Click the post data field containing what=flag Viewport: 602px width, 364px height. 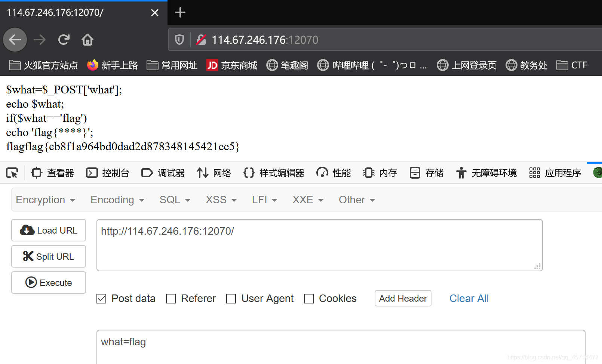tap(341, 347)
